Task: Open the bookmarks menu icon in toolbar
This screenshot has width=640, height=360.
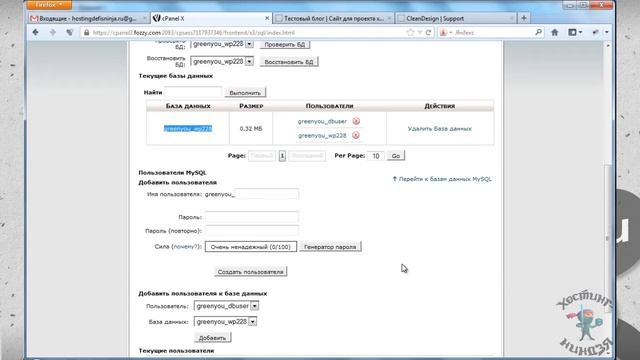Action: pyautogui.click(x=575, y=32)
